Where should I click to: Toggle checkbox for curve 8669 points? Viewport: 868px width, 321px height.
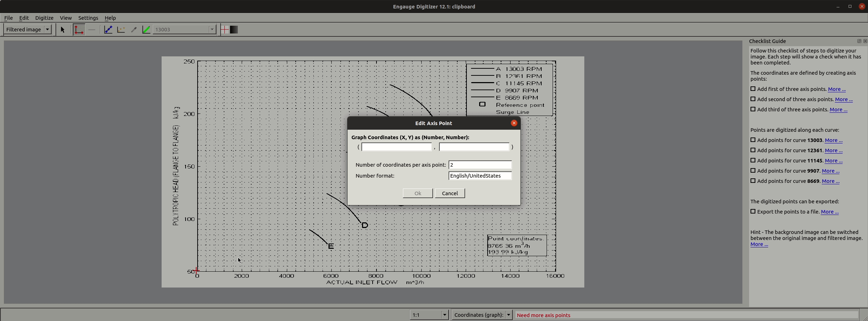point(753,181)
